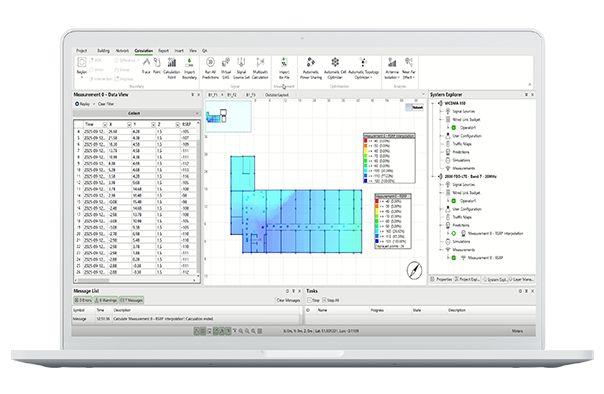Click the Clear Messages button
The width and height of the screenshot is (604, 394).
(x=288, y=300)
